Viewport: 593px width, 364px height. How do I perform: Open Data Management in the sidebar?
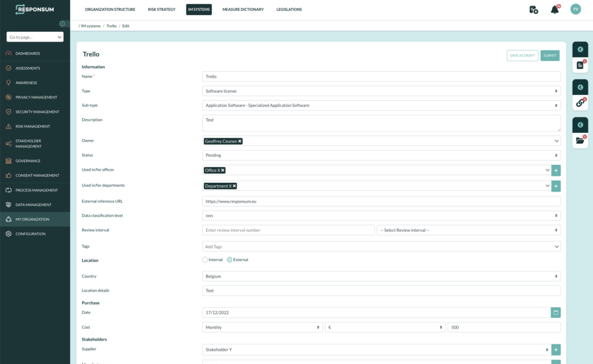coord(35,204)
